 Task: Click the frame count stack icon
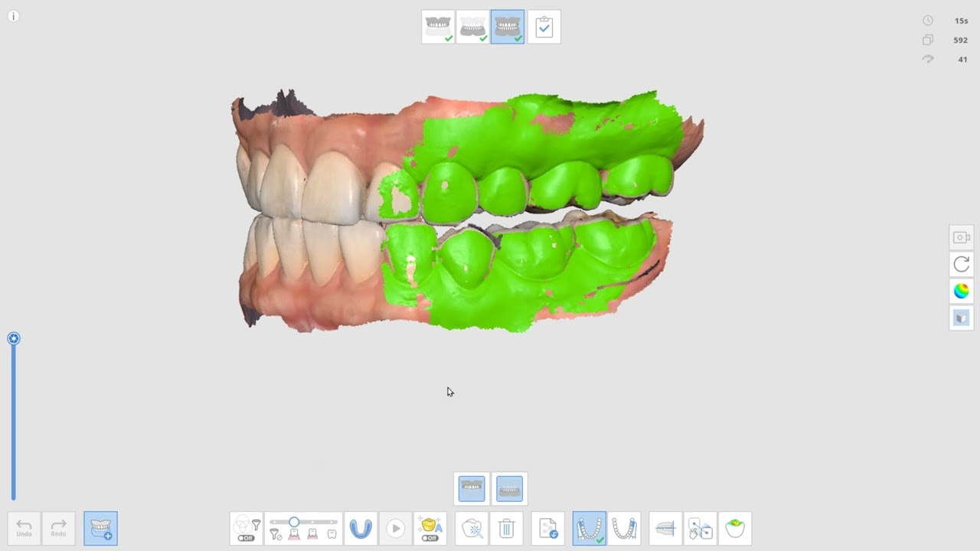pyautogui.click(x=928, y=40)
